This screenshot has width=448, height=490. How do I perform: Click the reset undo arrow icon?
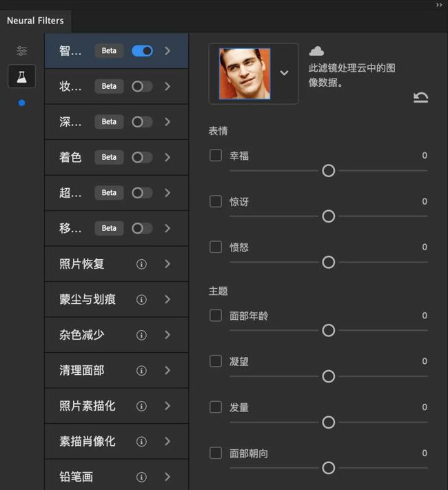pyautogui.click(x=420, y=97)
